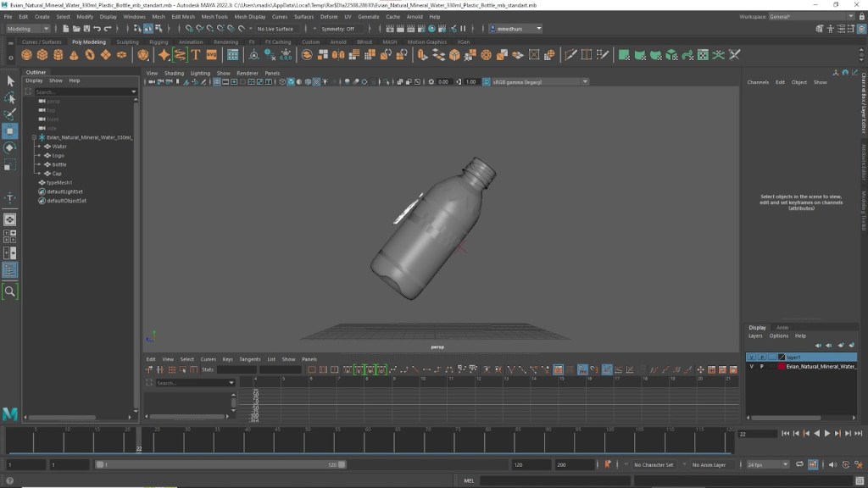Toggle visibility V for layer1
Image resolution: width=868 pixels, height=488 pixels.
coord(751,358)
